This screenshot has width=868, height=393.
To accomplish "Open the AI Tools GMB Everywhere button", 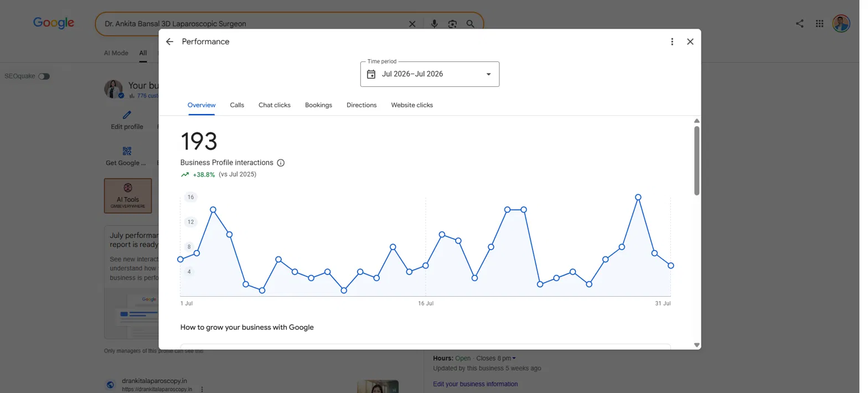I will point(128,195).
